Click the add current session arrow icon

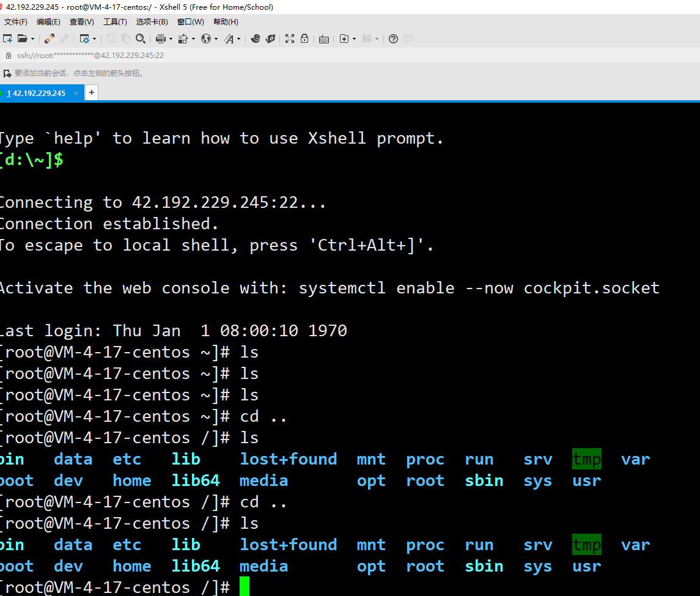click(x=7, y=73)
